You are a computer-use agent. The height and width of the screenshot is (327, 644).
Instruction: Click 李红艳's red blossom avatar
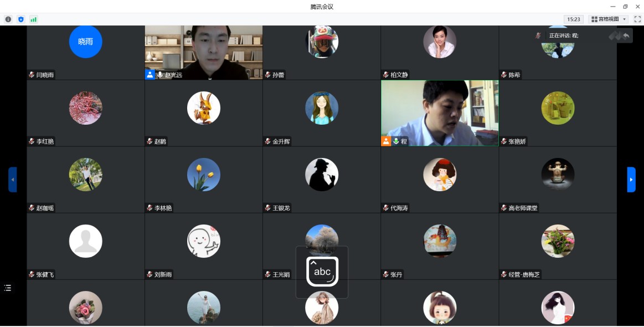point(85,108)
